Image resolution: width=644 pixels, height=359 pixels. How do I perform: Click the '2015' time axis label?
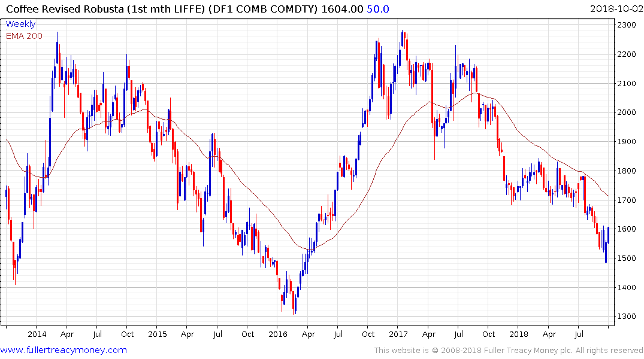click(158, 334)
